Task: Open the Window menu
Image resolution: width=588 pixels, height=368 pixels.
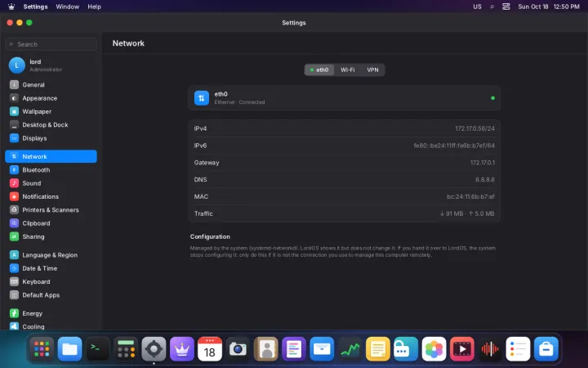Action: tap(68, 7)
